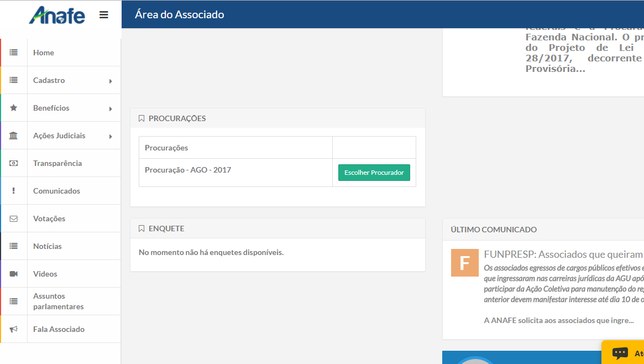Open the chat support bubble icon
The height and width of the screenshot is (364, 644).
(620, 353)
